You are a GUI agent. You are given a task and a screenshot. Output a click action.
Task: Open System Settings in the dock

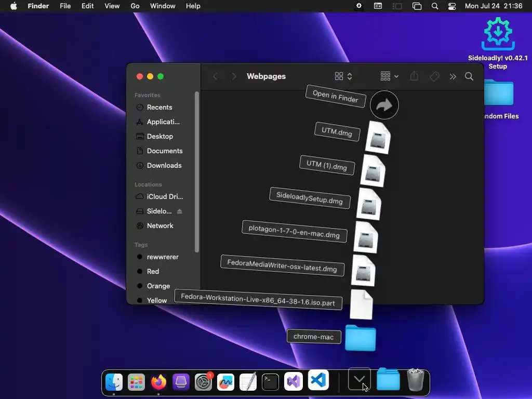[203, 382]
